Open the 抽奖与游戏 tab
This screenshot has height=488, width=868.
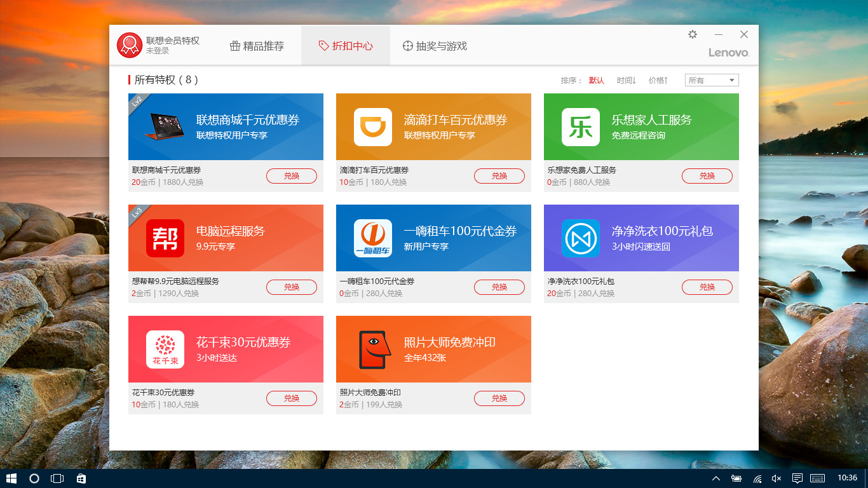point(435,46)
